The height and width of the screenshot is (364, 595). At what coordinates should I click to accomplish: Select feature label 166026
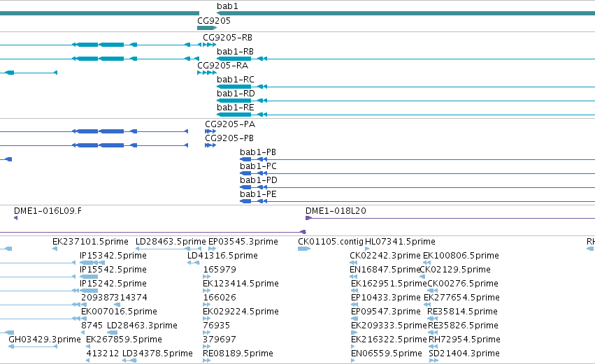pos(220,298)
